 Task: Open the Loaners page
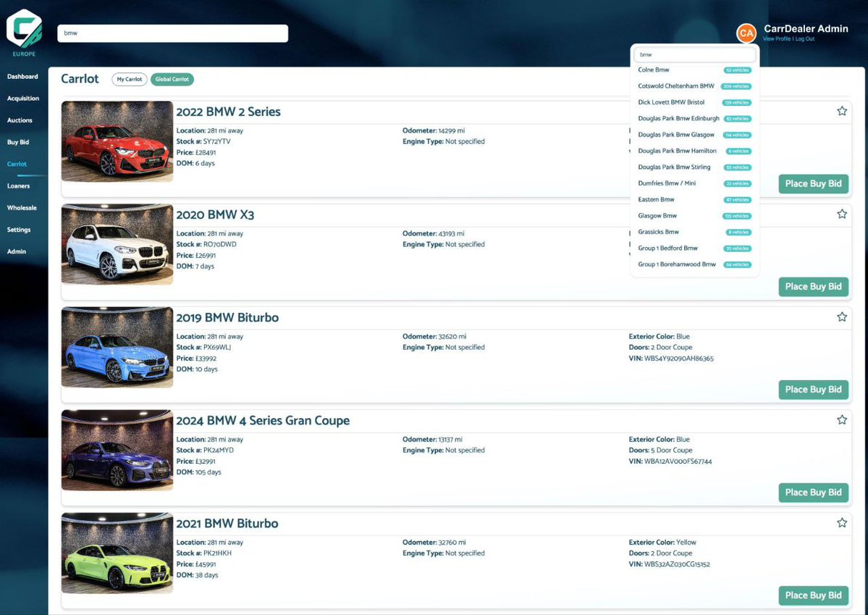(19, 186)
